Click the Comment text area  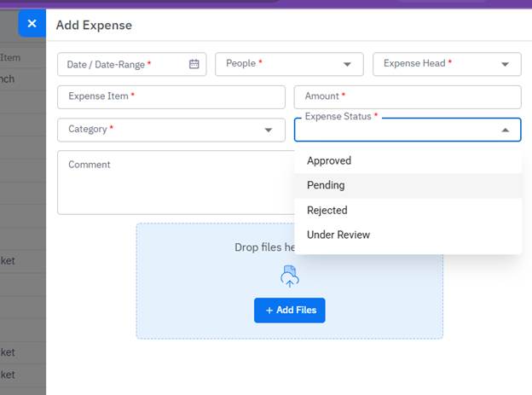(176, 183)
